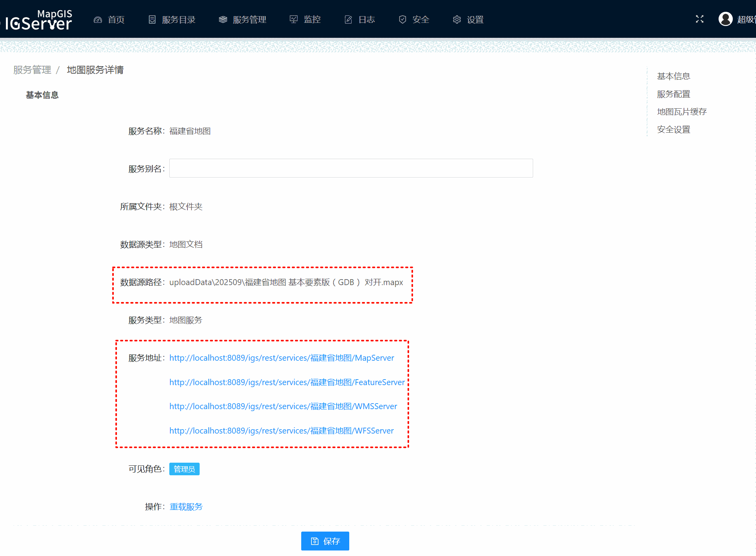
Task: Open the WFSServer service URL
Action: (281, 431)
